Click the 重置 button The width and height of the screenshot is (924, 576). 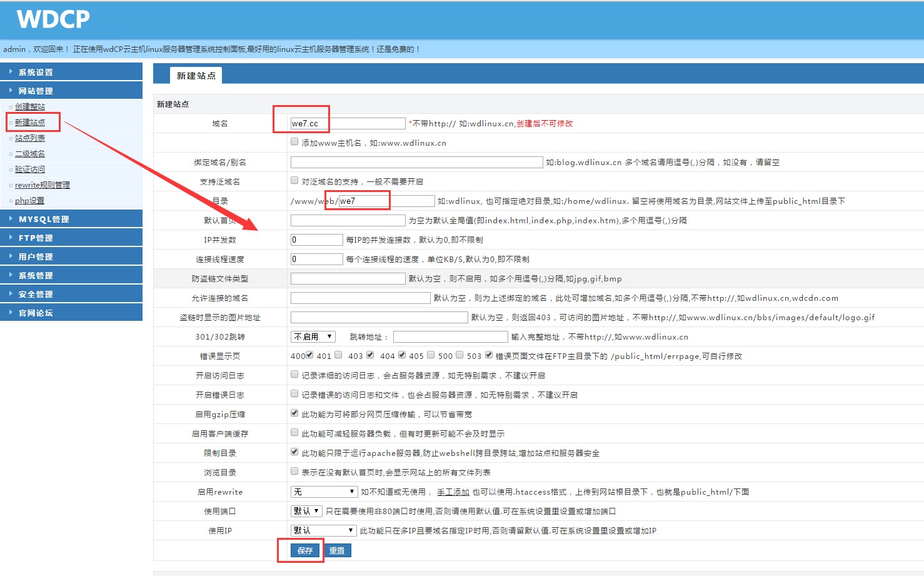pyautogui.click(x=337, y=550)
